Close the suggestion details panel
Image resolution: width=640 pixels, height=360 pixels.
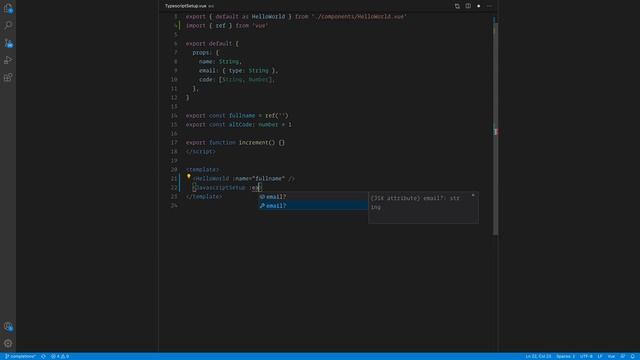[473, 196]
